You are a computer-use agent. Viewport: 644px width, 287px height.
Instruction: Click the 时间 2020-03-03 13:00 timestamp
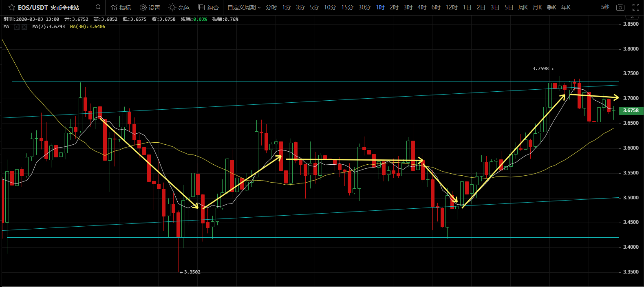click(x=31, y=19)
